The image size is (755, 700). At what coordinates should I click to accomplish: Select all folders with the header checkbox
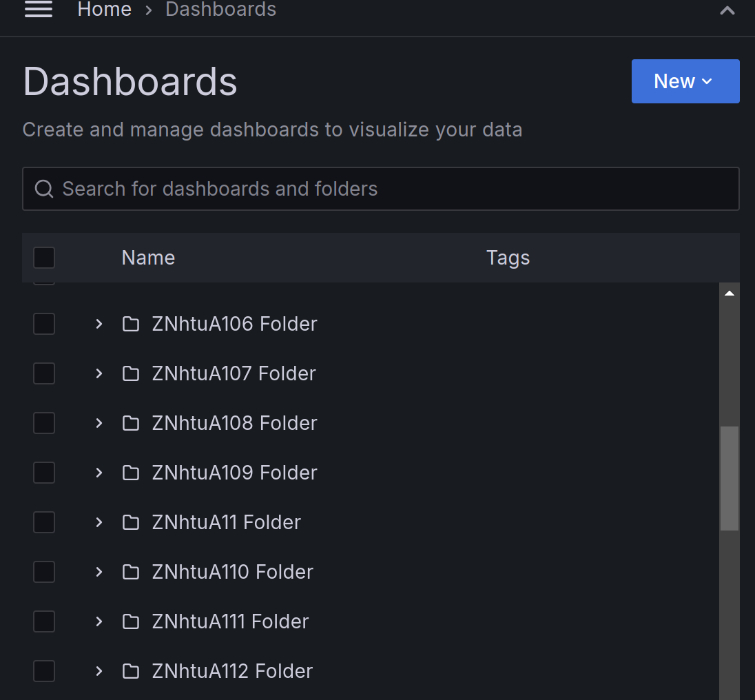pos(43,257)
